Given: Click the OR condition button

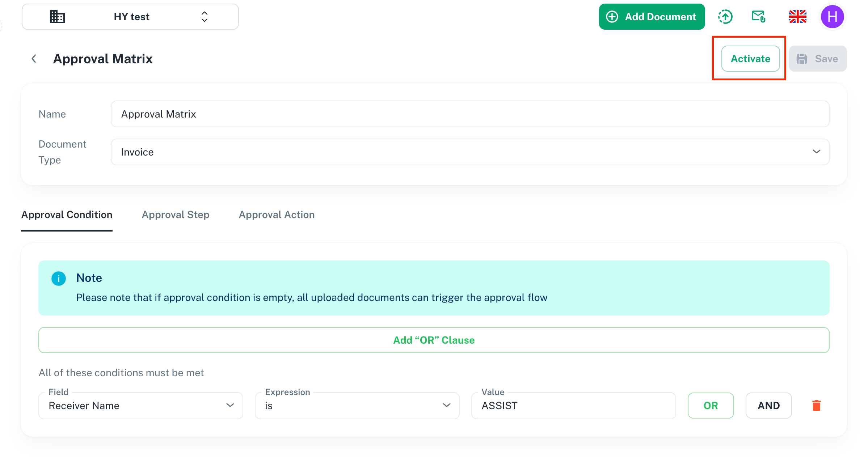Looking at the screenshot, I should 711,406.
